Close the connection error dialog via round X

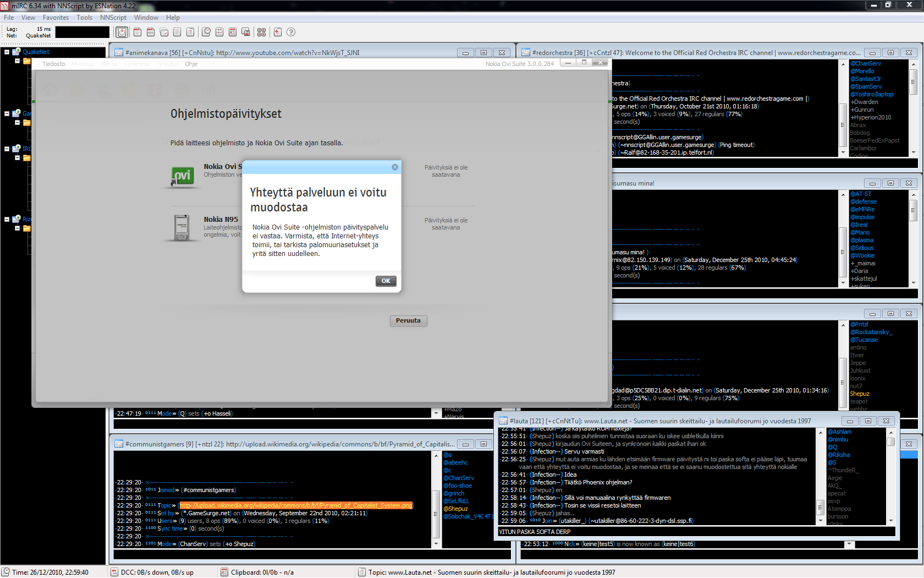(395, 167)
